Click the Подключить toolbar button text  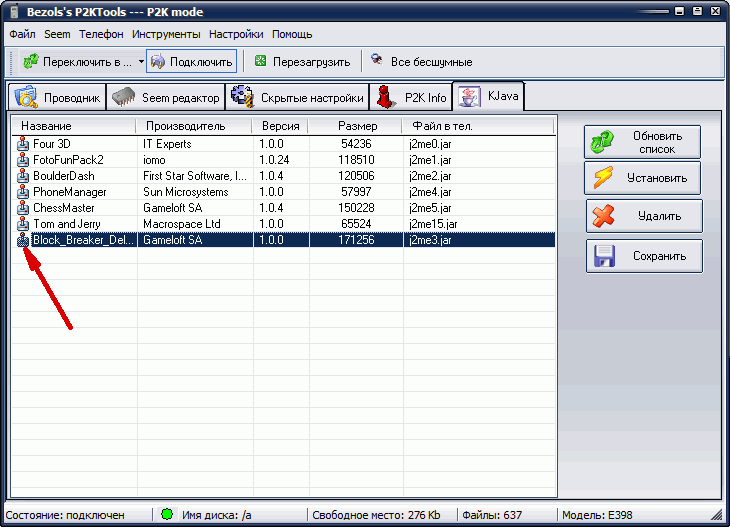201,62
